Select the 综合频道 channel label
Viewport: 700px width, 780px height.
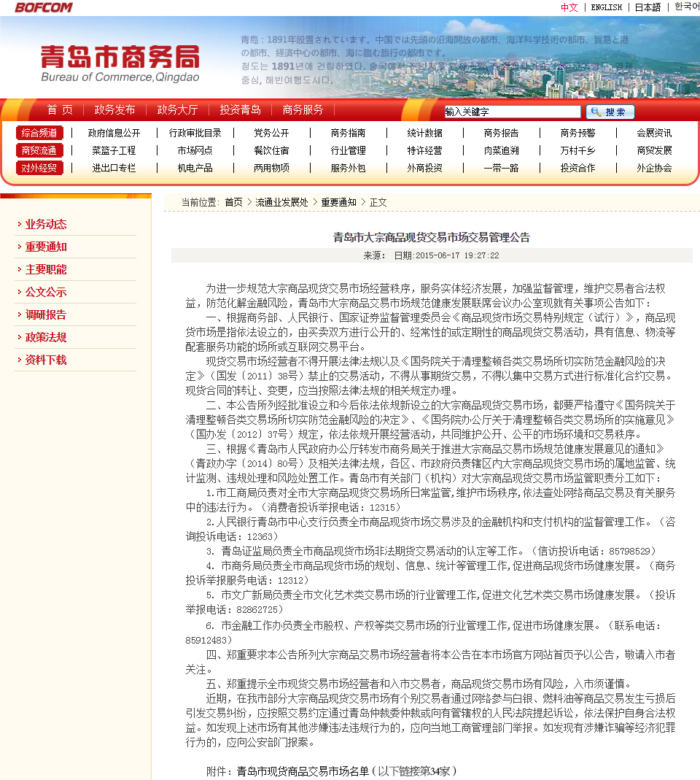39,133
